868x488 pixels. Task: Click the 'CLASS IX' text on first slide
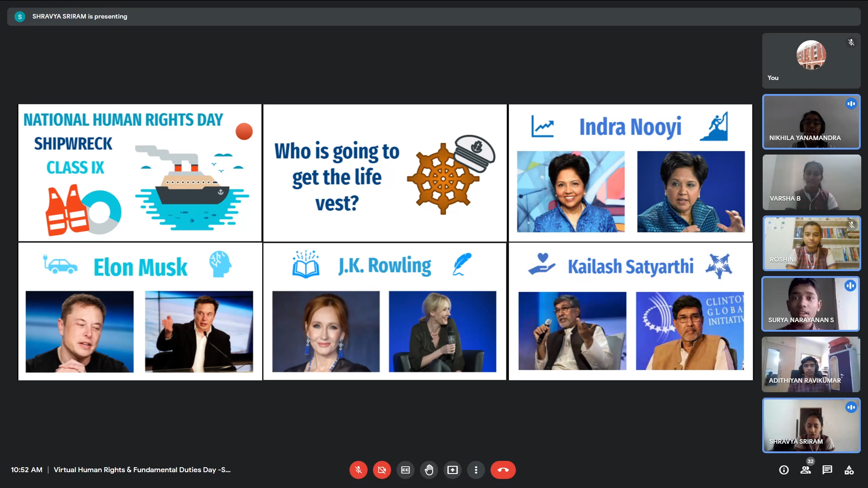[75, 168]
